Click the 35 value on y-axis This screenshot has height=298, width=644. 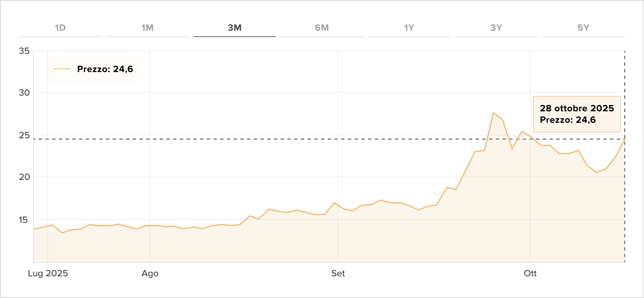[24, 51]
